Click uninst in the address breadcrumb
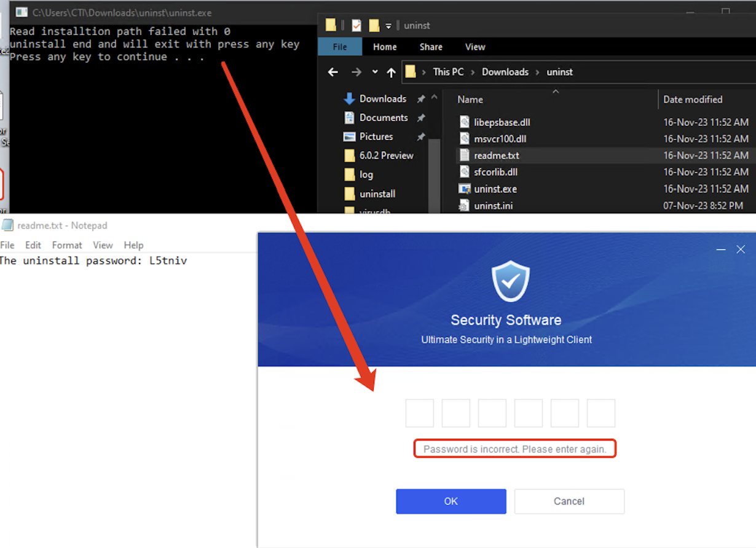Screen dimensions: 756x548 (559, 72)
